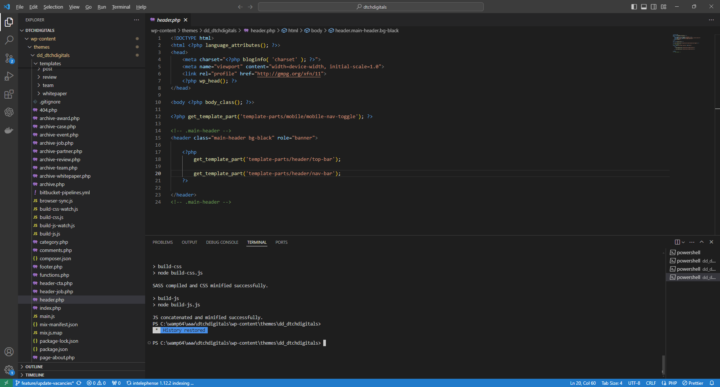Click Customize Layout icon in title bar
Screen dimensions: 720x387
click(x=664, y=7)
